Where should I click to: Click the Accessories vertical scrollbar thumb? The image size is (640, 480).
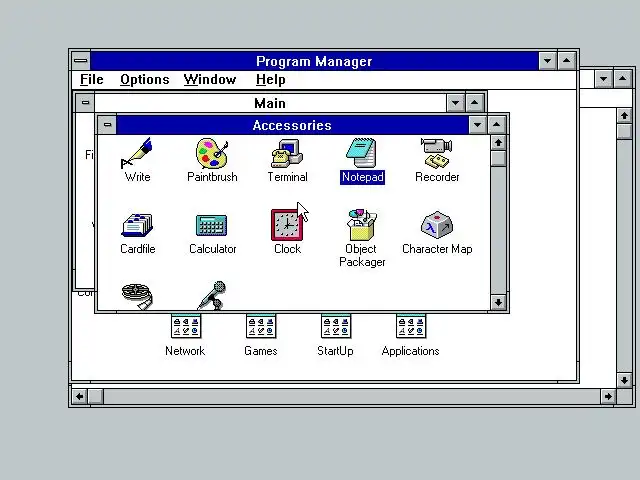click(498, 158)
